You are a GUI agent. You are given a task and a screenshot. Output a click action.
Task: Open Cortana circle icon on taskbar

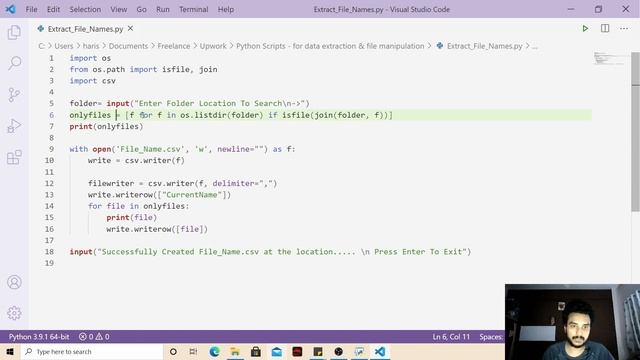(x=173, y=351)
